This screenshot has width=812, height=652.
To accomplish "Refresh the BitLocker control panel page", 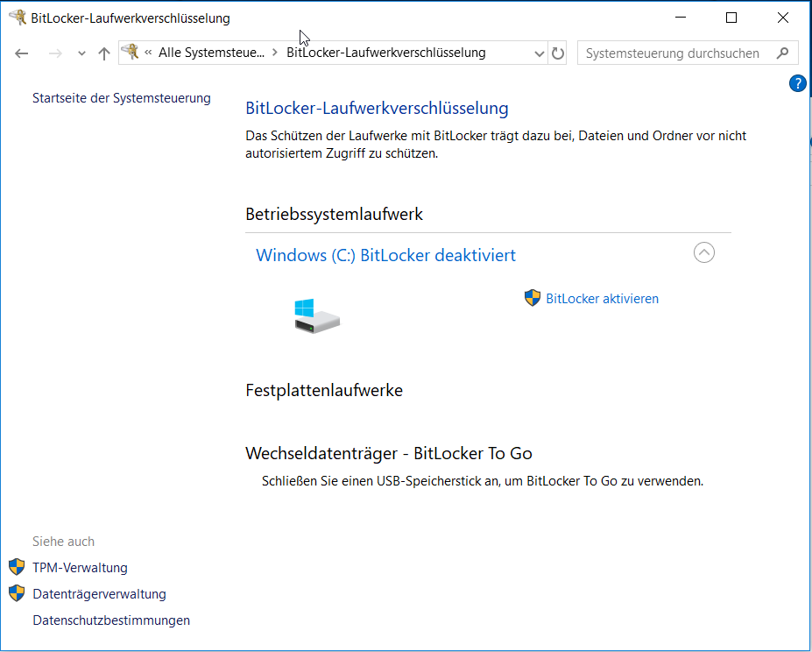I will coord(558,53).
